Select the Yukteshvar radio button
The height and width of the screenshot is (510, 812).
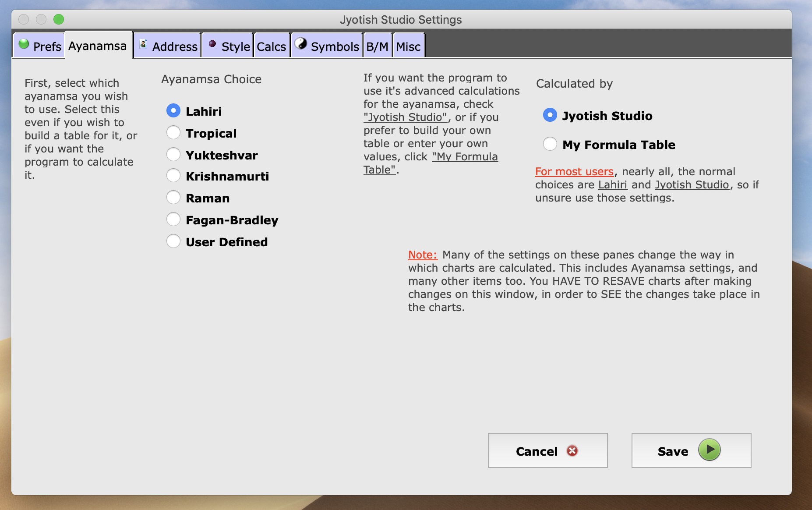(173, 154)
